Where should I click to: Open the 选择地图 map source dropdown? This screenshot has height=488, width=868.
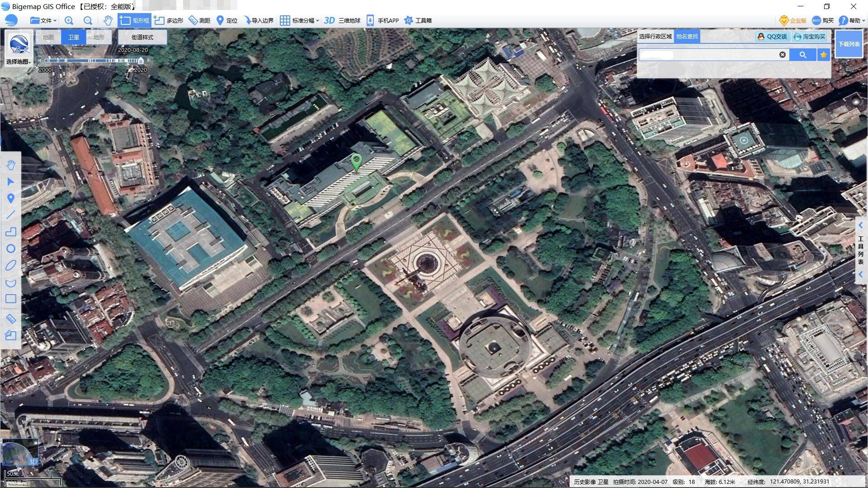(18, 61)
